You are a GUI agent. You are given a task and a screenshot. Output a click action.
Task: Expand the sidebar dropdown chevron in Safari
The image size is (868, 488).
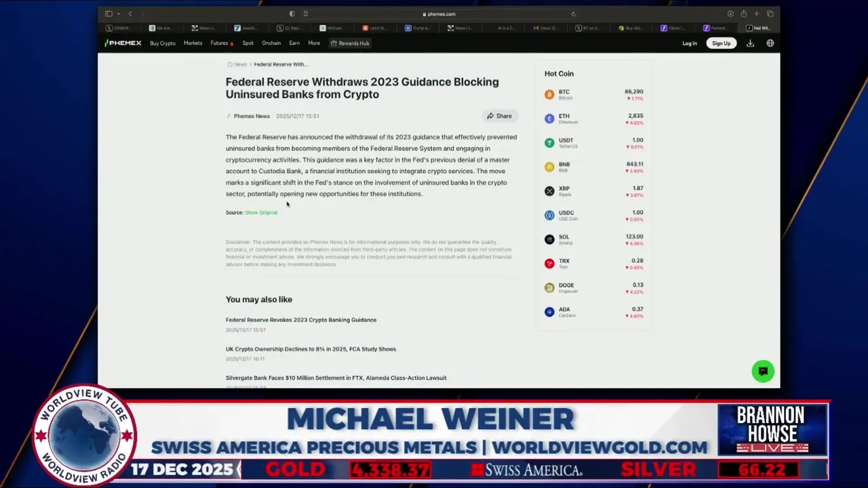(118, 14)
